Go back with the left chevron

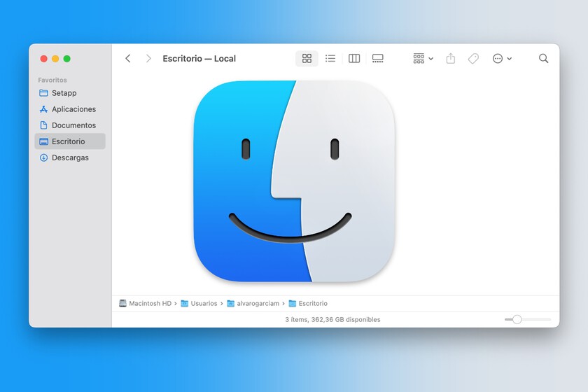pos(128,59)
